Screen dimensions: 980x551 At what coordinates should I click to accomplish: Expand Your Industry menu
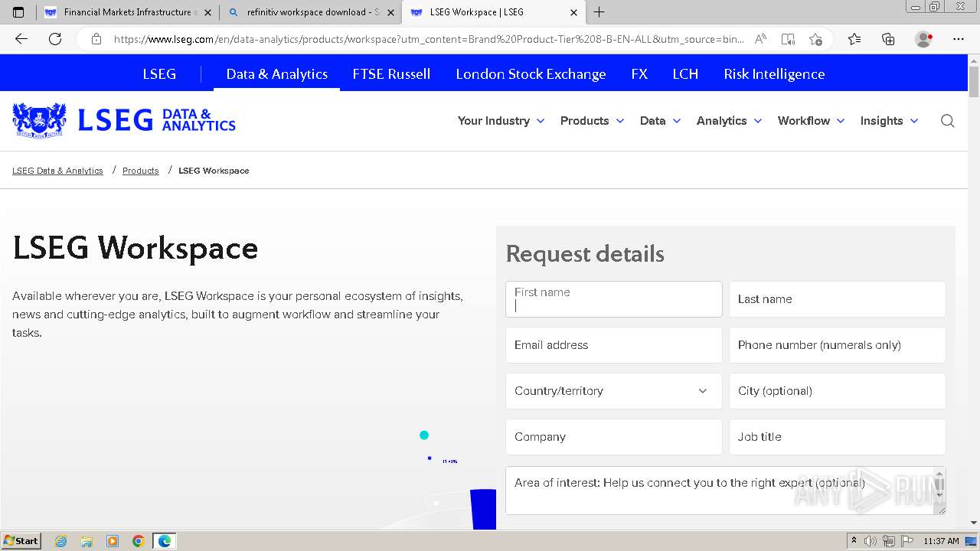501,121
